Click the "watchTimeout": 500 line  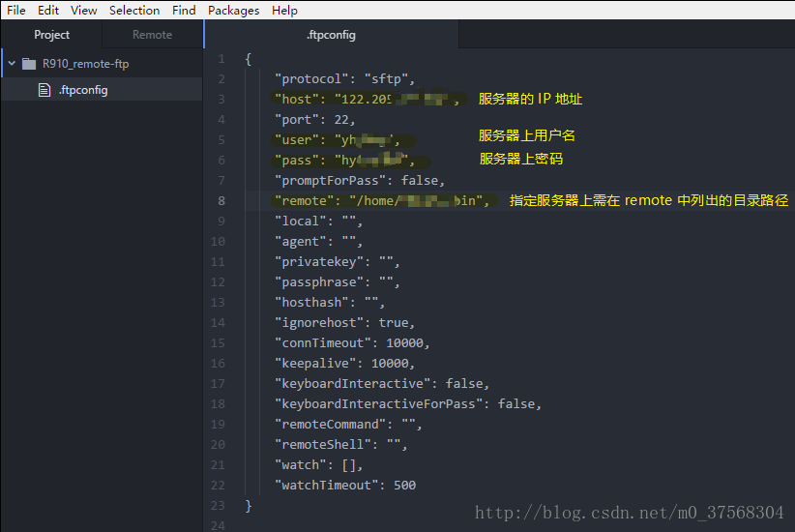pos(345,486)
